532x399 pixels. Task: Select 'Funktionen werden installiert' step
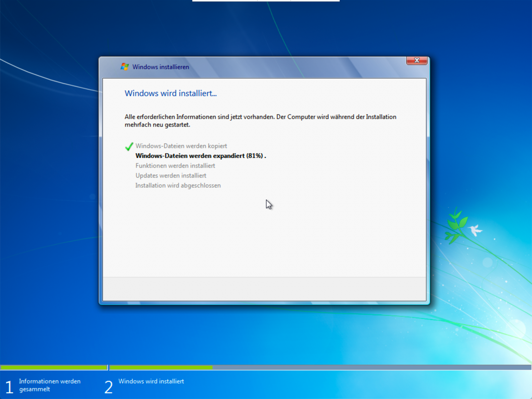point(175,166)
